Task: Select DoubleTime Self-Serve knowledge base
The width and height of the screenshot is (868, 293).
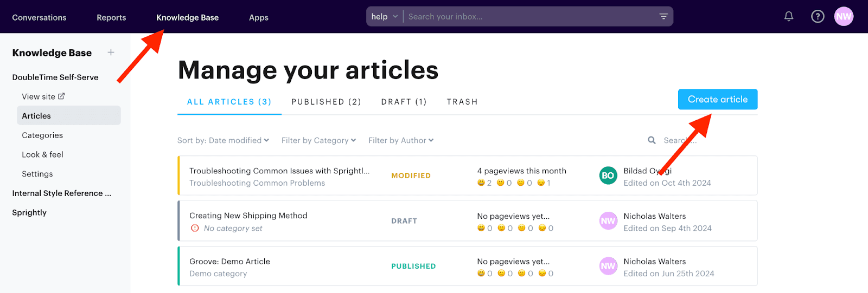Action: click(x=55, y=77)
